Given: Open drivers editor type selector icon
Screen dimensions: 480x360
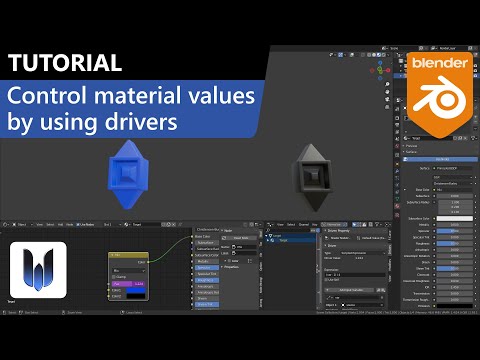Looking at the screenshot, I should pos(269,225).
